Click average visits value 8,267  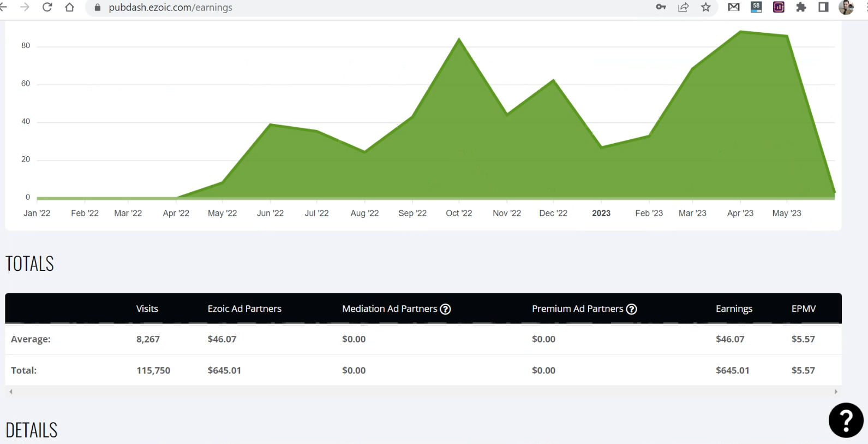point(148,339)
